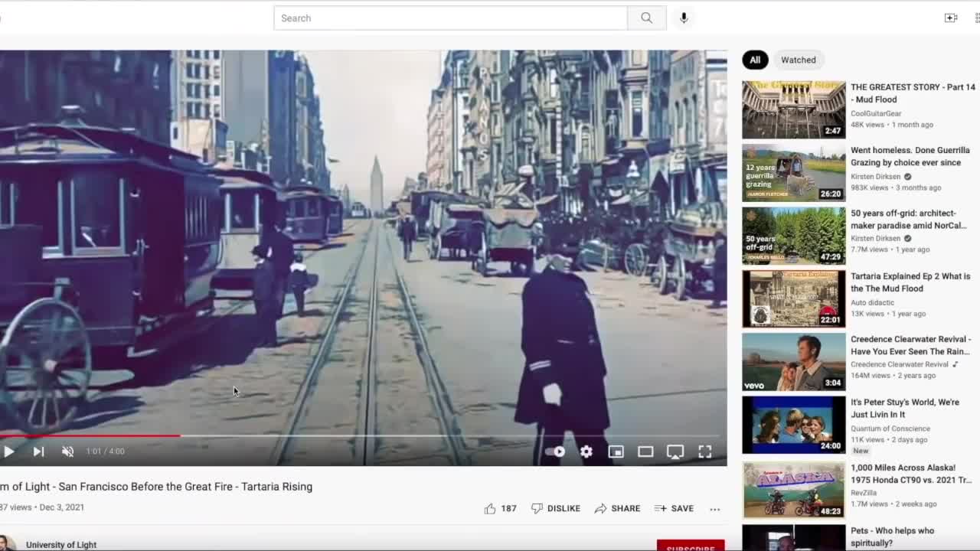Cast the video with the Cast icon

675,452
